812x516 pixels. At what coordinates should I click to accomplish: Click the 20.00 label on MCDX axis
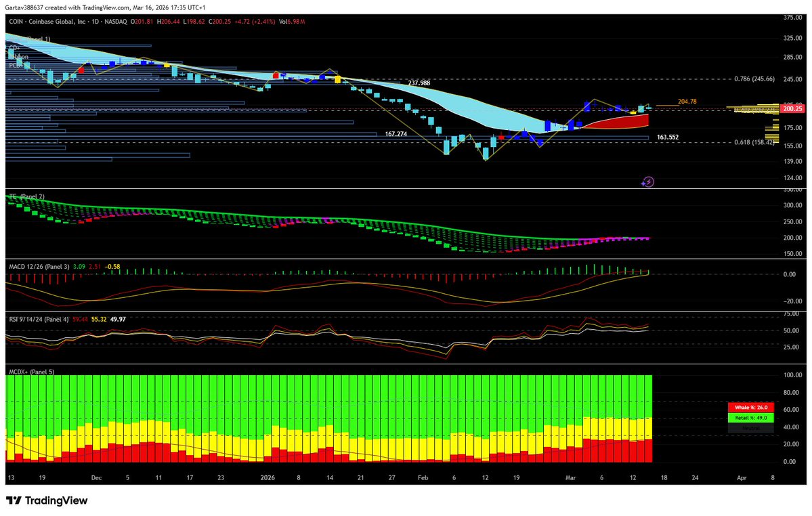790,445
